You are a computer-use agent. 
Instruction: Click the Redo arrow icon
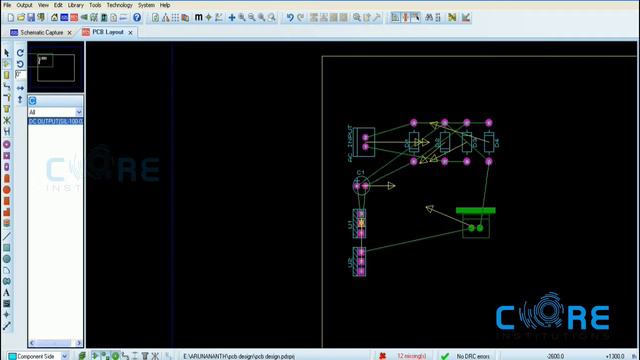click(x=300, y=18)
